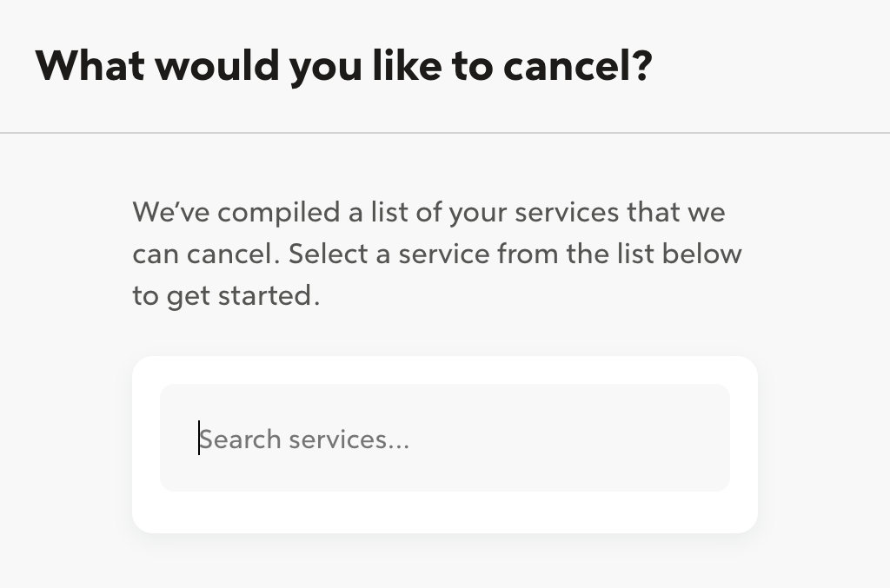Viewport: 890px width, 588px height.
Task: Click the rounded corner of the services card
Action: click(143, 365)
